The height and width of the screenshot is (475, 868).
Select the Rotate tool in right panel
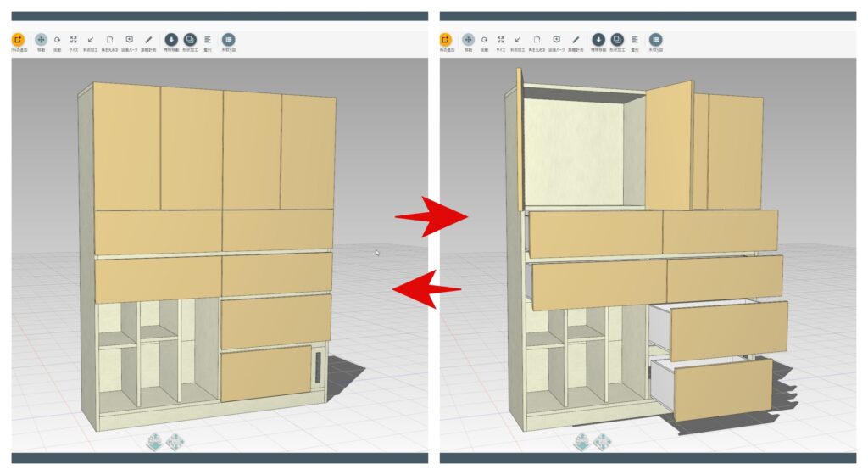point(485,40)
